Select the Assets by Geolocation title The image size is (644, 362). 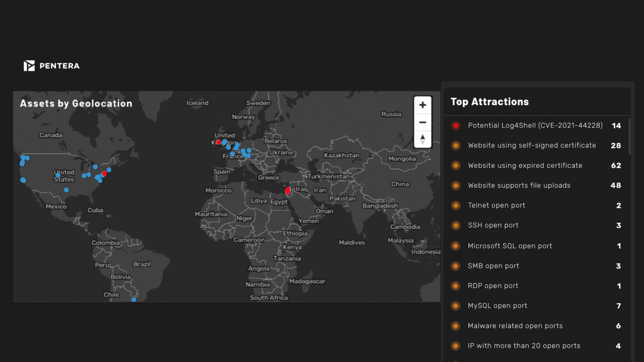click(75, 103)
